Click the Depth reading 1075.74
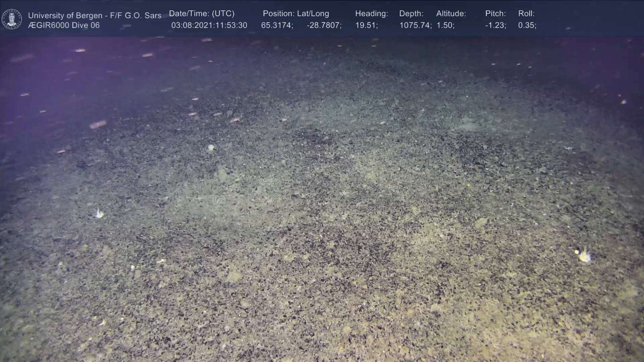Image resolution: width=644 pixels, height=362 pixels. [x=415, y=25]
